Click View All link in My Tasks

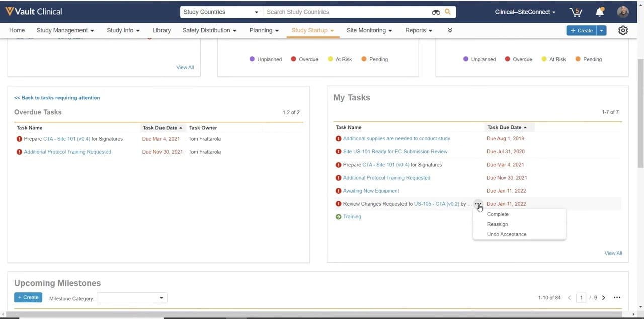(x=613, y=253)
